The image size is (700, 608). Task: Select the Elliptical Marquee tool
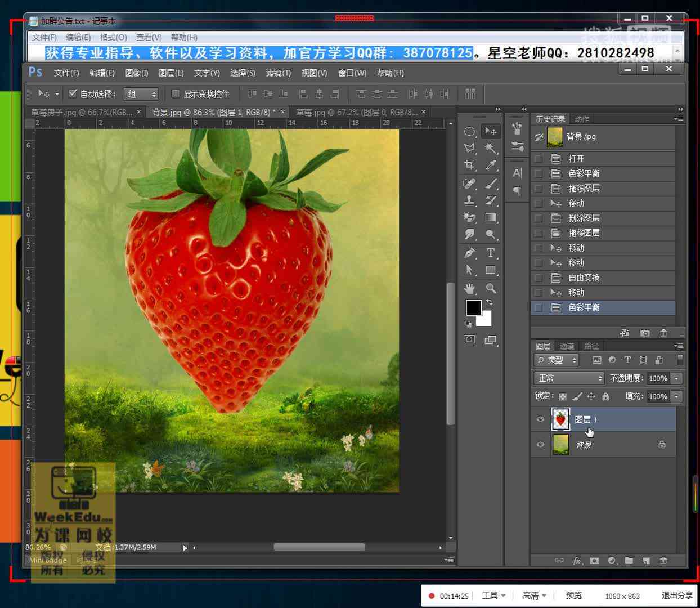tap(469, 132)
